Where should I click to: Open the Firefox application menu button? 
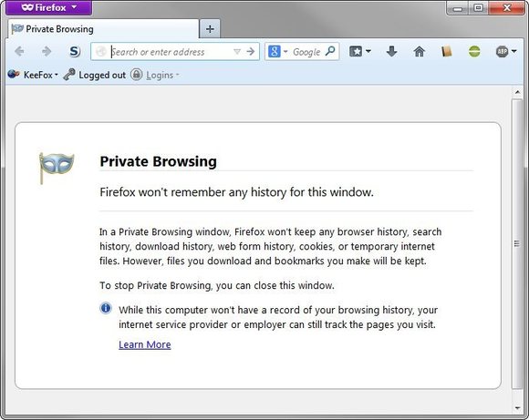click(x=49, y=7)
